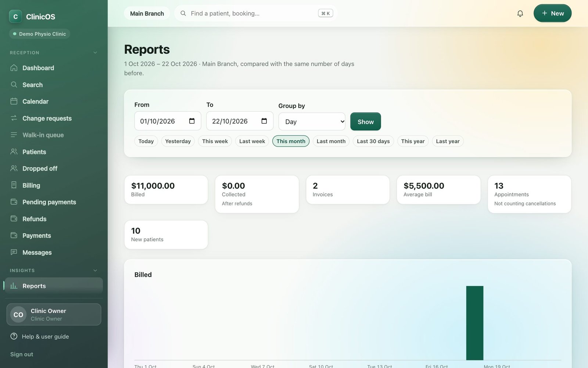Open Billing in the sidebar
The width and height of the screenshot is (588, 368).
[x=54, y=185]
